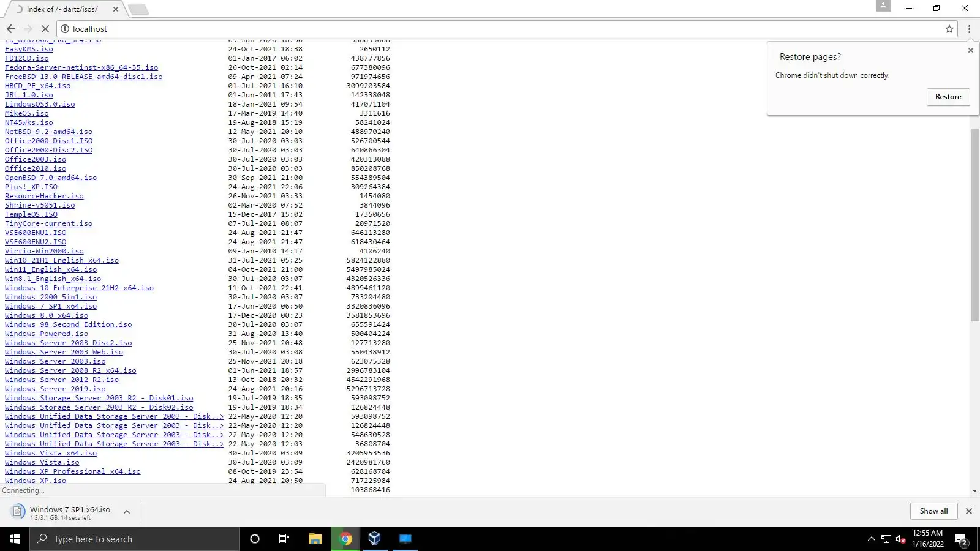Open the TempleOS.ISO link
Viewport: 980px width, 551px height.
coord(31,214)
